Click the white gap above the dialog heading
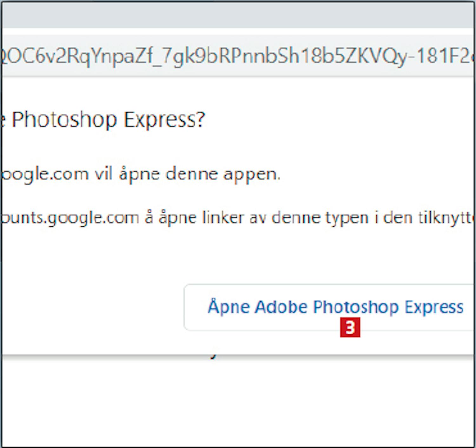This screenshot has width=476, height=448. click(x=238, y=92)
